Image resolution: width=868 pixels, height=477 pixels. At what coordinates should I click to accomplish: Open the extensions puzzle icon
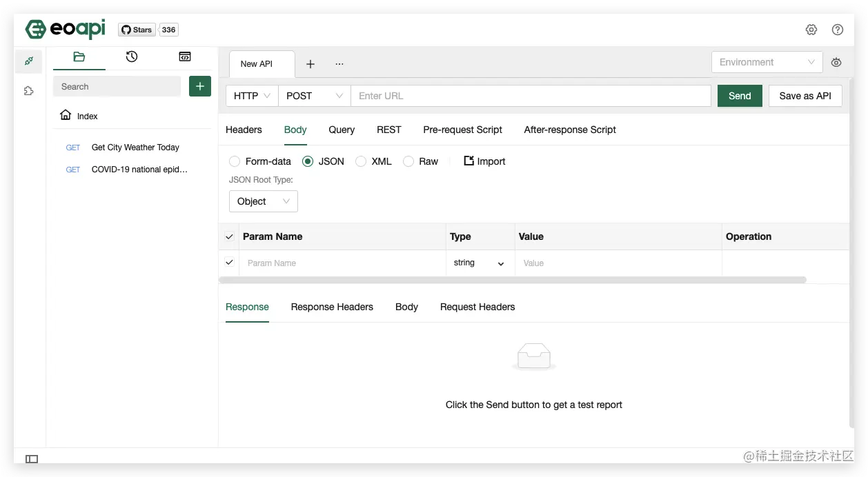pos(28,90)
